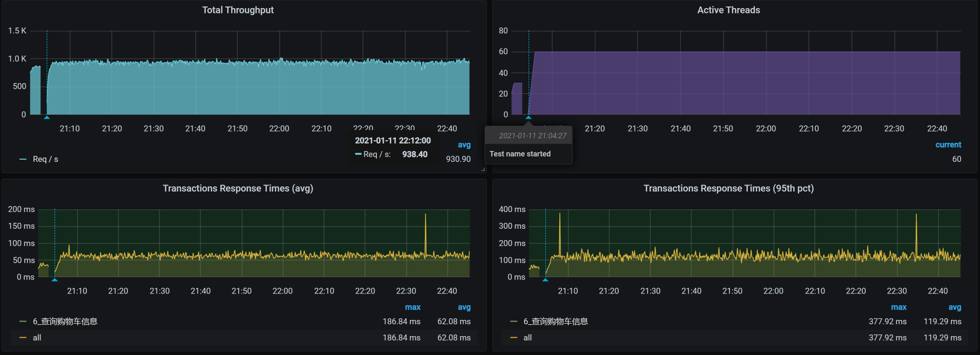
Task: Open the Total Throughput panel title menu
Action: 238,10
